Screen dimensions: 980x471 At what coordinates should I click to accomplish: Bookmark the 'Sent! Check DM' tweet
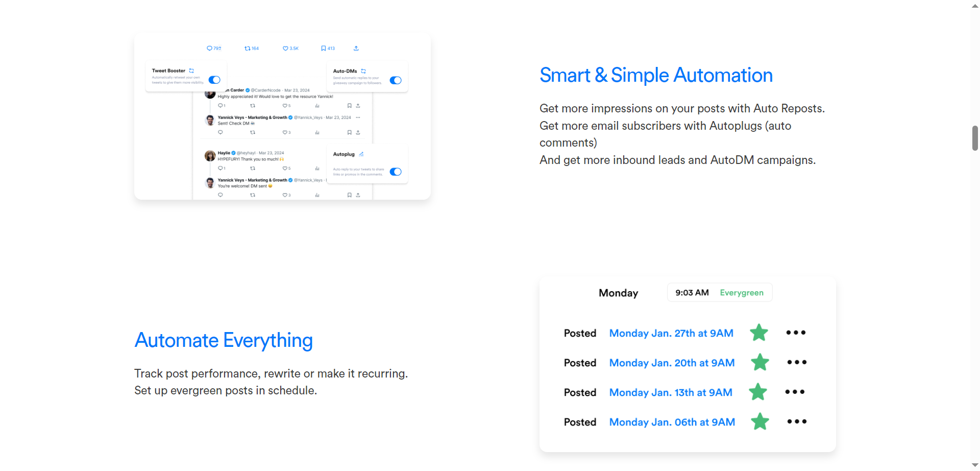point(349,132)
